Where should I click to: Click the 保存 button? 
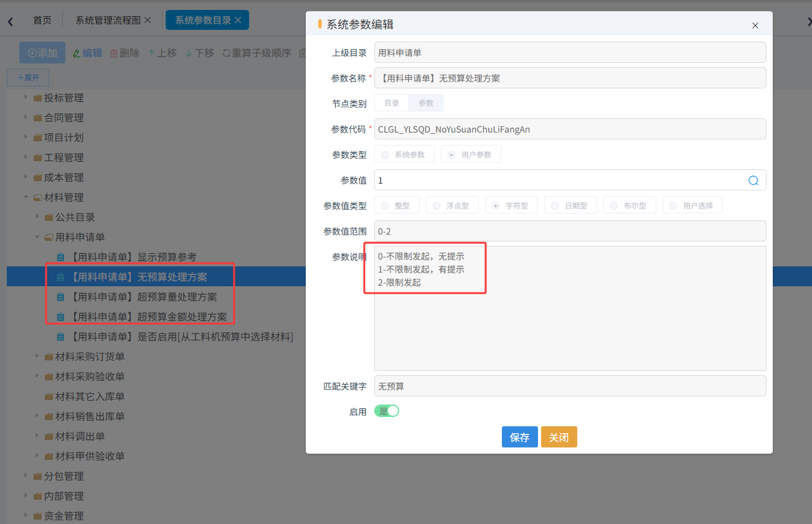tap(520, 437)
